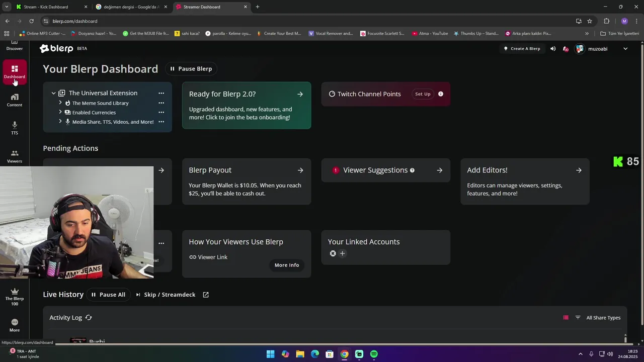Open the More sidebar menu
The height and width of the screenshot is (362, 644).
click(15, 325)
